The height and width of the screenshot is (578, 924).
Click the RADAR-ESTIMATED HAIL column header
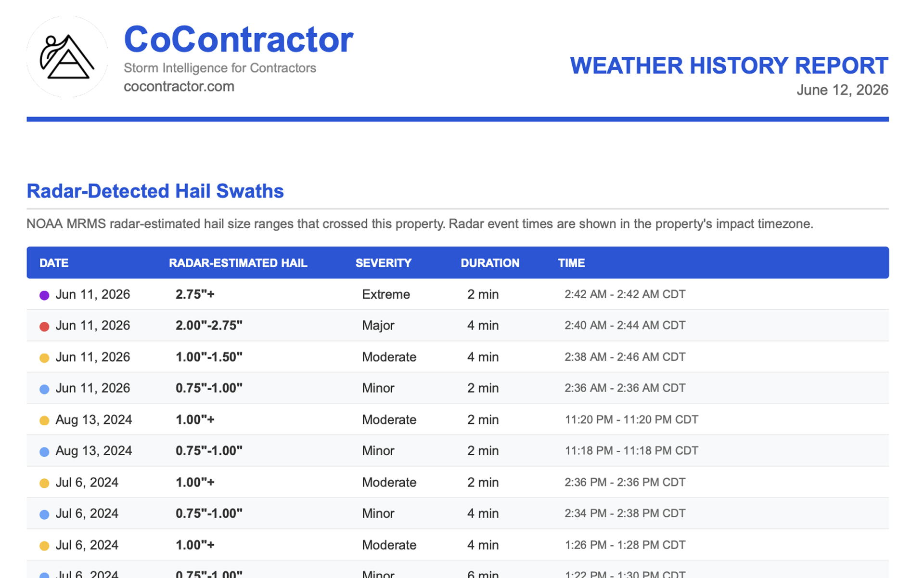(238, 263)
